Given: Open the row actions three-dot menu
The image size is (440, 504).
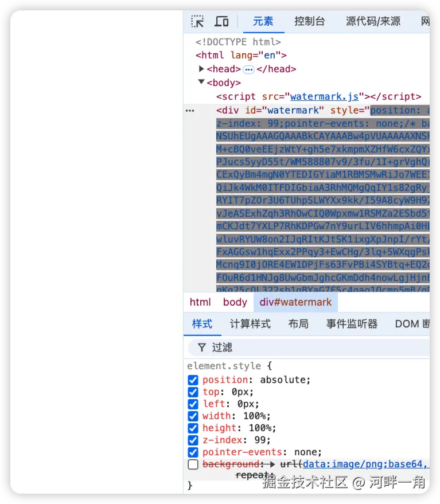Looking at the screenshot, I should click(190, 111).
